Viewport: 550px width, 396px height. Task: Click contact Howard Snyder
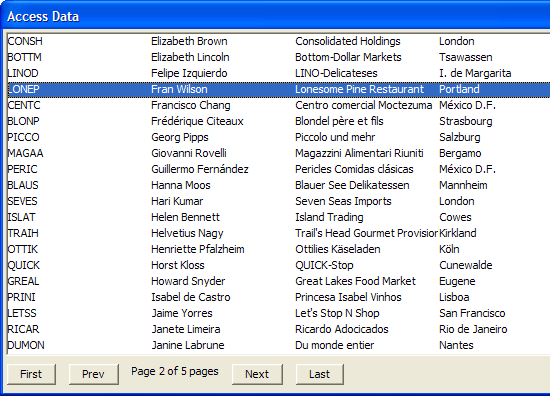(x=188, y=281)
